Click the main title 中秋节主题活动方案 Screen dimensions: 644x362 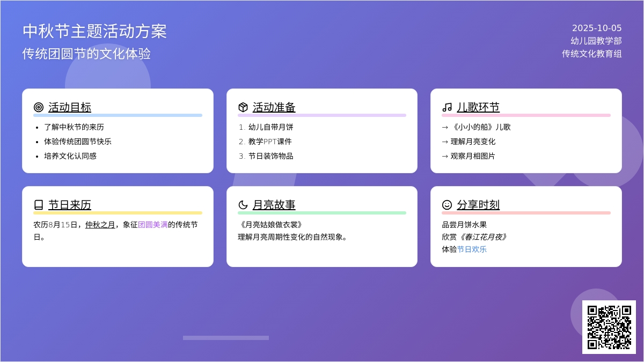[x=95, y=31]
